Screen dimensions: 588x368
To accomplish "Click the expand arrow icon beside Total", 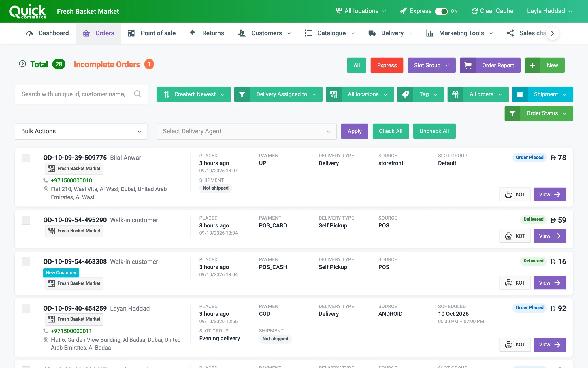I will pyautogui.click(x=22, y=64).
